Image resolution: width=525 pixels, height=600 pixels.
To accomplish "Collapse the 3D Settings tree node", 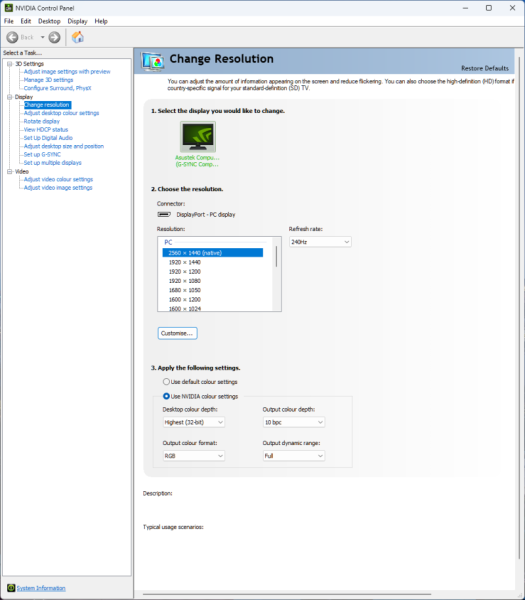I will 10,64.
